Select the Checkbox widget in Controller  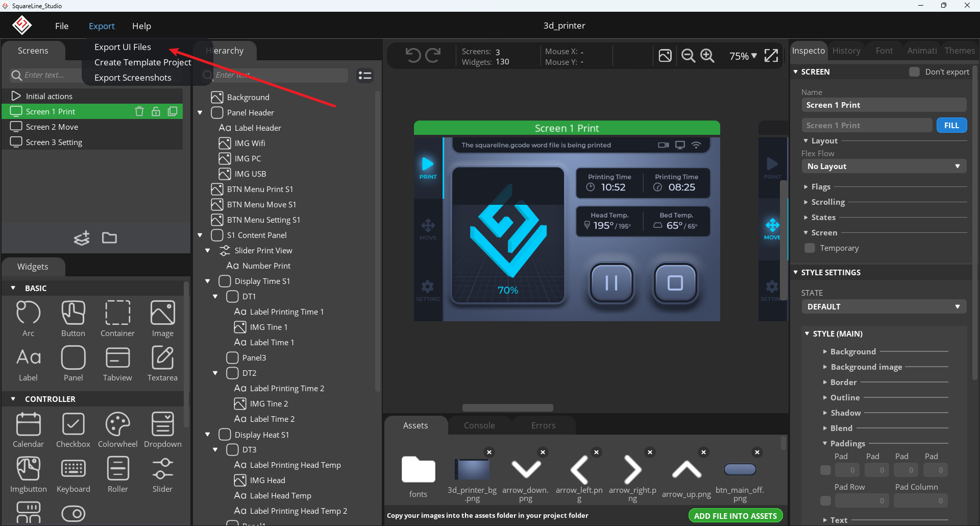coord(73,430)
